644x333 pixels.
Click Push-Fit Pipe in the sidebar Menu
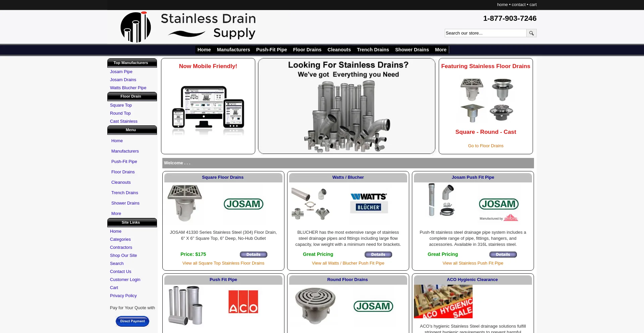(x=124, y=162)
